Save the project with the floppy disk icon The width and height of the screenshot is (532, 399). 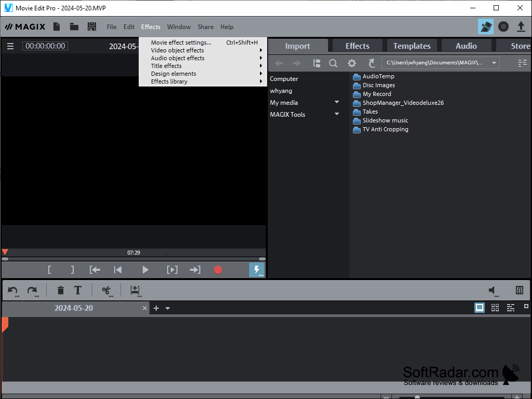92,26
